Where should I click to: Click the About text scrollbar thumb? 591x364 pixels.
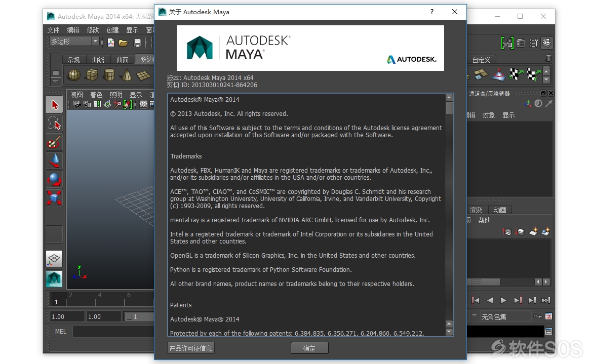point(449,108)
